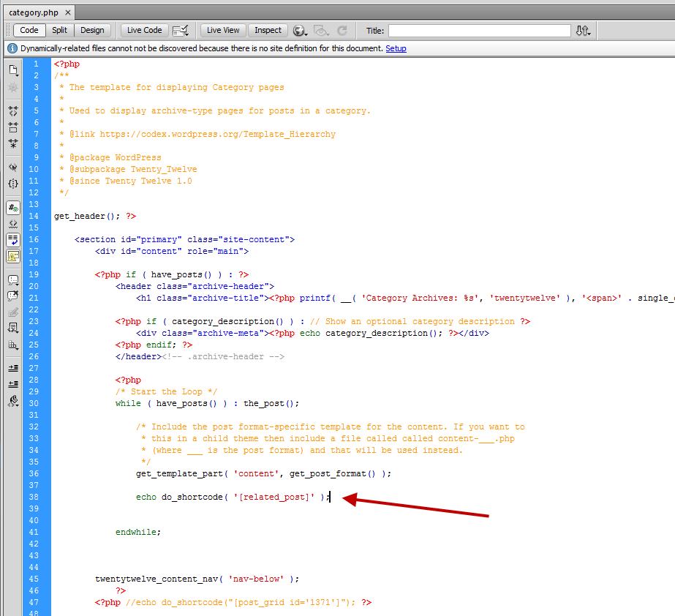Click the Indent Code icon
Screen dimensions: 675x616
[13, 368]
